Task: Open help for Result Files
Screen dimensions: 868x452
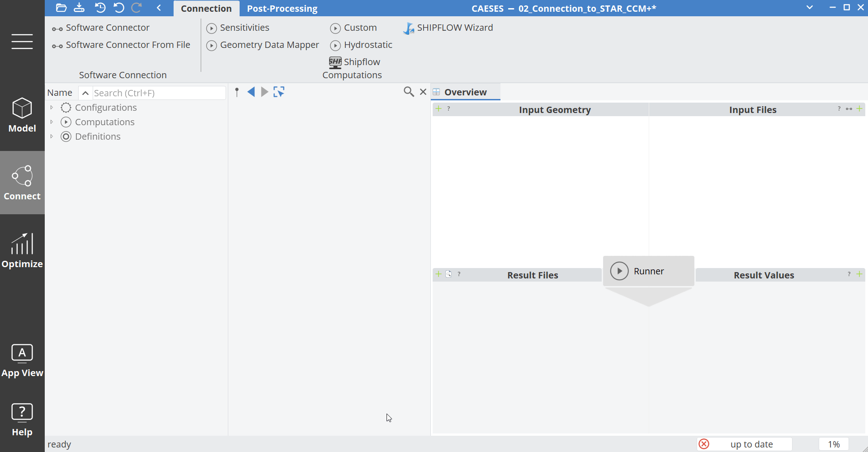Action: point(459,274)
